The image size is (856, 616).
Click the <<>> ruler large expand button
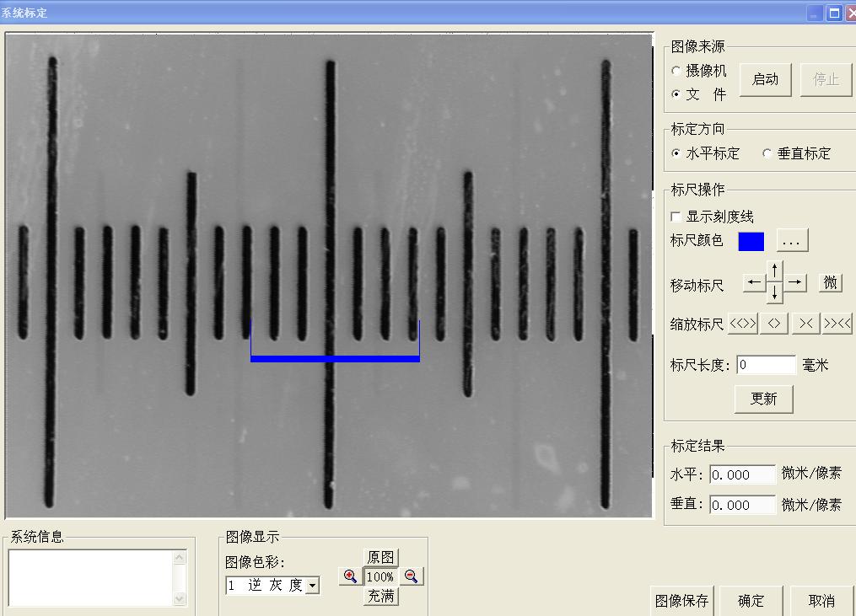pos(742,324)
